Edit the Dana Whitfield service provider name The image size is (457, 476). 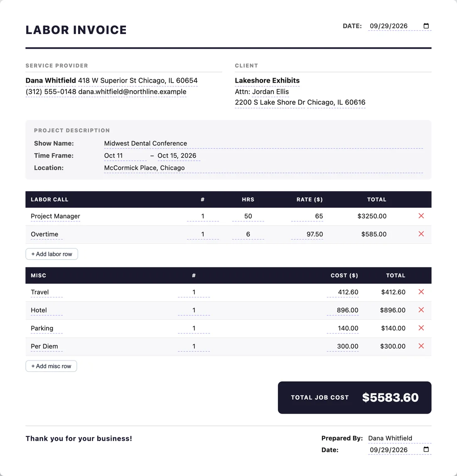click(51, 81)
